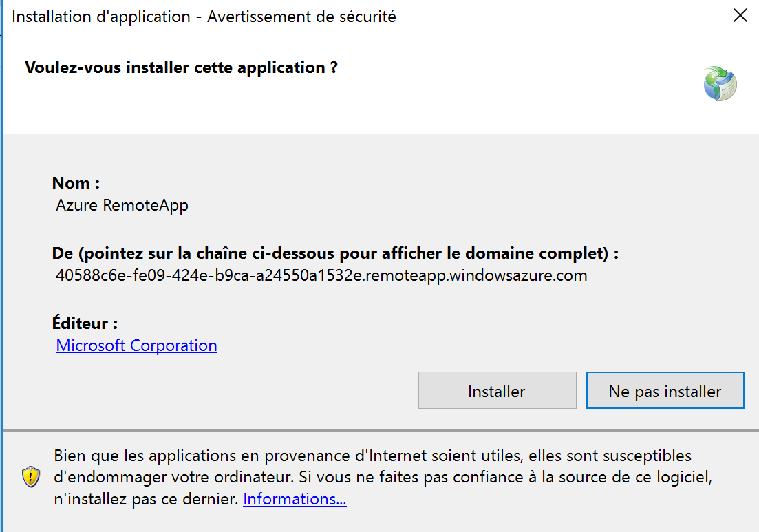Click the globe installer icon
The height and width of the screenshot is (532, 759).
[x=720, y=83]
